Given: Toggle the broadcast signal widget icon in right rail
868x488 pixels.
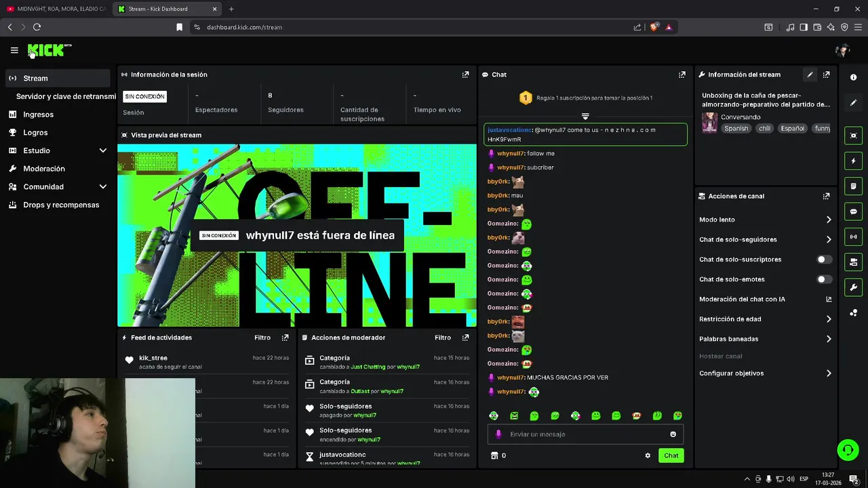Looking at the screenshot, I should (x=853, y=237).
